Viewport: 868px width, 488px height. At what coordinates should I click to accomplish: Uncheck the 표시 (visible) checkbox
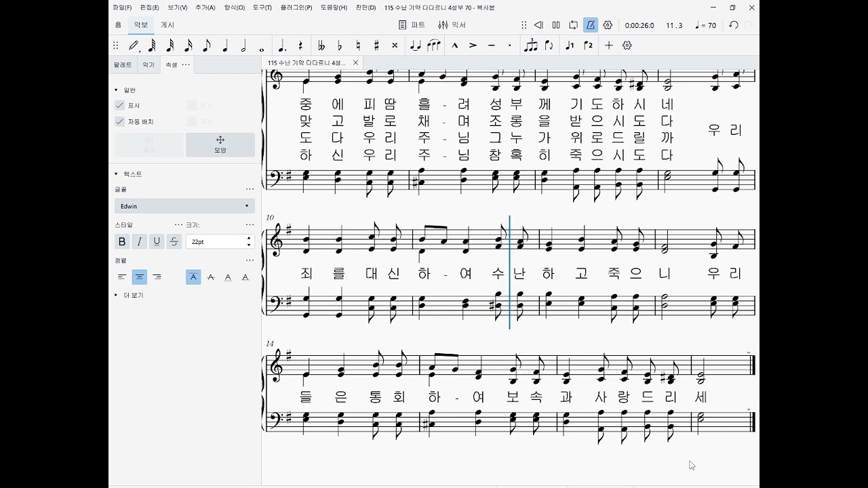[x=119, y=105]
